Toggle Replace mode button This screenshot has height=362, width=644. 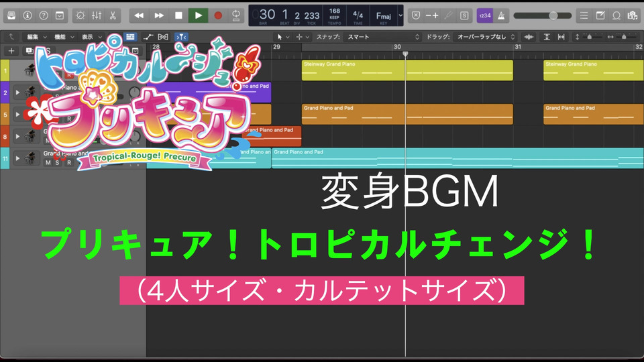click(x=416, y=15)
